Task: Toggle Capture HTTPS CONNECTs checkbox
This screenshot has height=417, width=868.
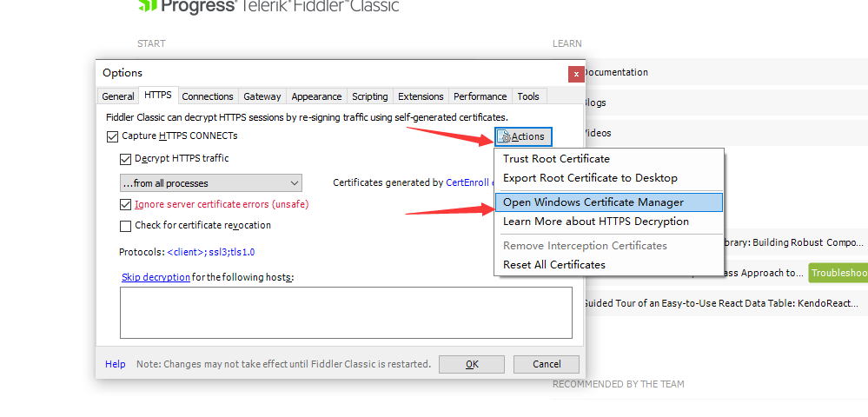Action: [x=112, y=136]
